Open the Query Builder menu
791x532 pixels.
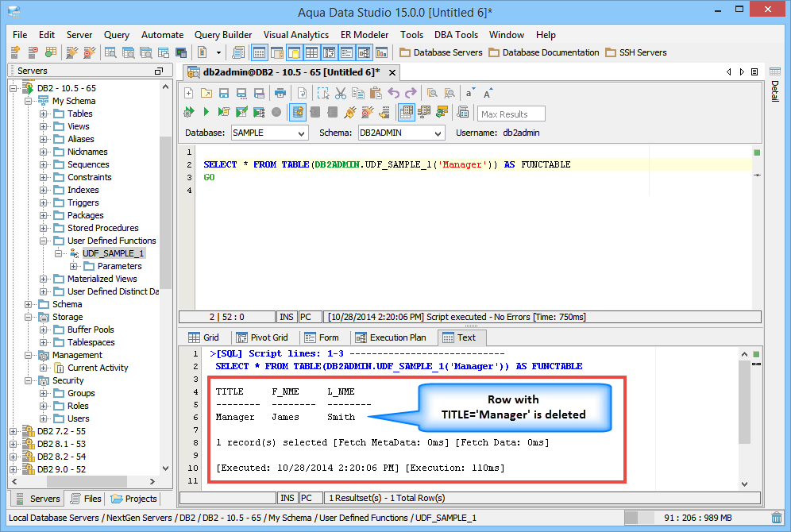pos(223,35)
